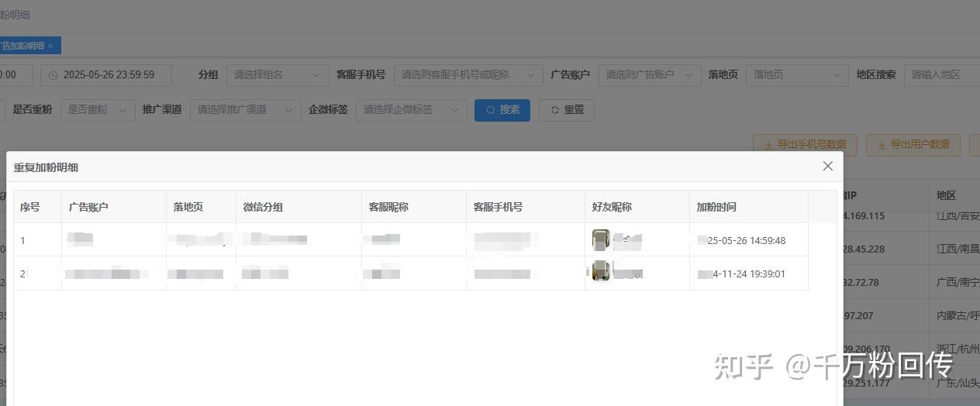Click the download icon in 导出手机号数据
Viewport: 980px width, 406px height.
tap(768, 145)
